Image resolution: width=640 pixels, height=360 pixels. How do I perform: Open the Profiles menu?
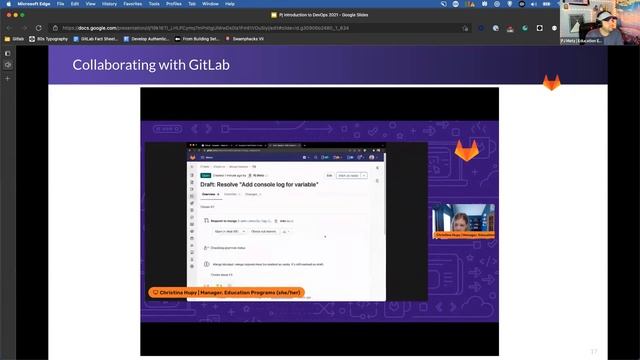(173, 4)
